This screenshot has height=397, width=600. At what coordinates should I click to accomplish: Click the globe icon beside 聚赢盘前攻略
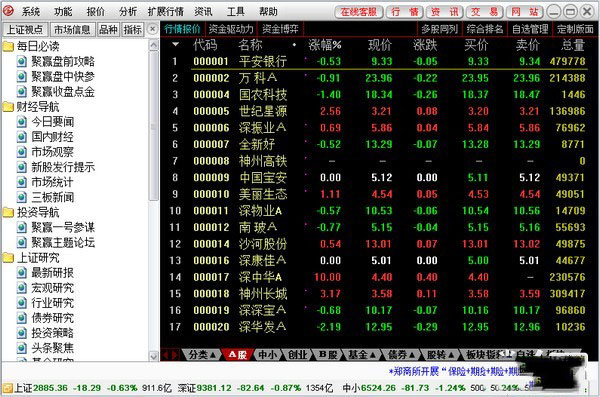click(x=22, y=62)
